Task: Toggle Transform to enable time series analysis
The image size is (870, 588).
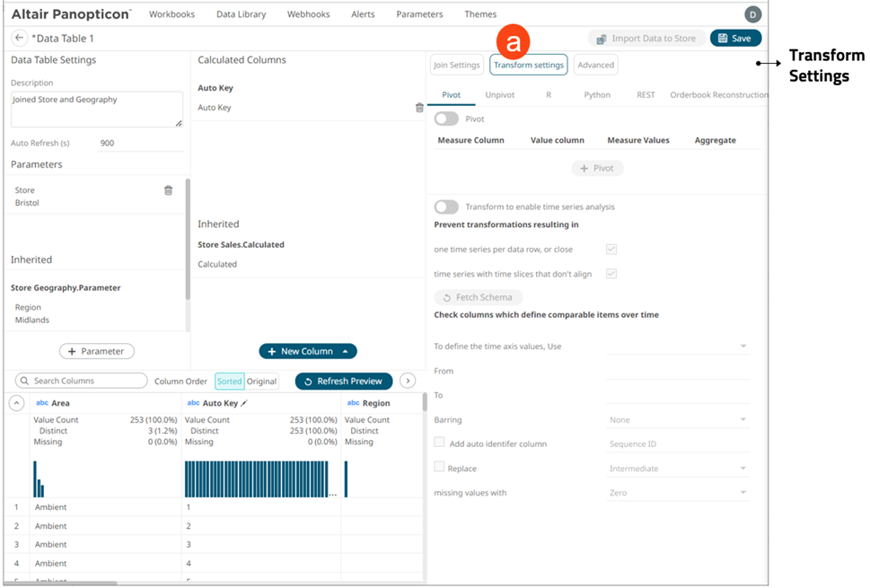Action: [446, 206]
